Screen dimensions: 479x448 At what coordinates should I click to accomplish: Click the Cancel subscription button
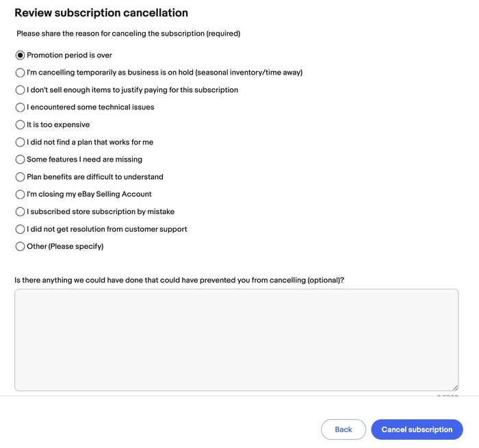click(x=417, y=430)
